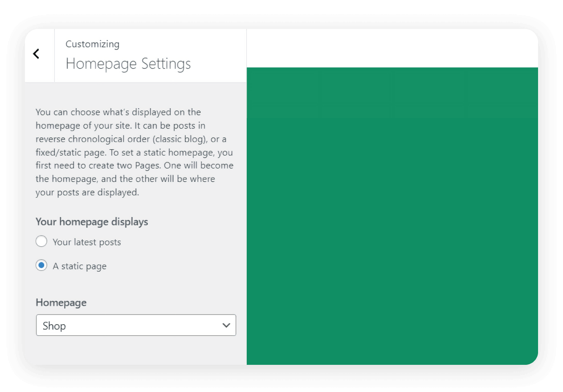Click the arrow icon inside the Homepage combo box
The width and height of the screenshot is (563, 392).
tap(225, 326)
